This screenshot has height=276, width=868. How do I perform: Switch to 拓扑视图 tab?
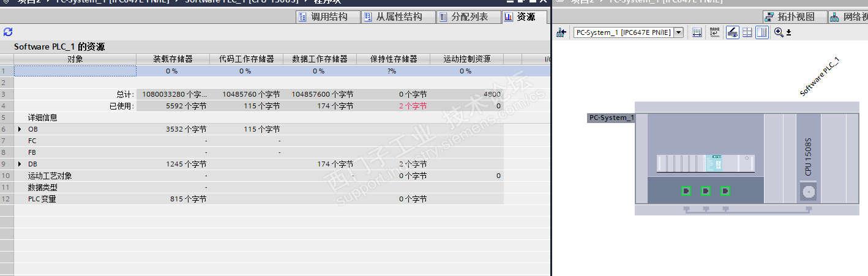[795, 17]
